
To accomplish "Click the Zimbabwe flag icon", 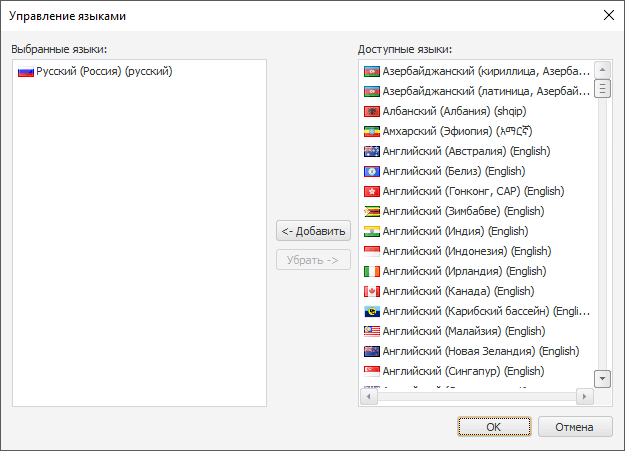I will pyautogui.click(x=372, y=211).
